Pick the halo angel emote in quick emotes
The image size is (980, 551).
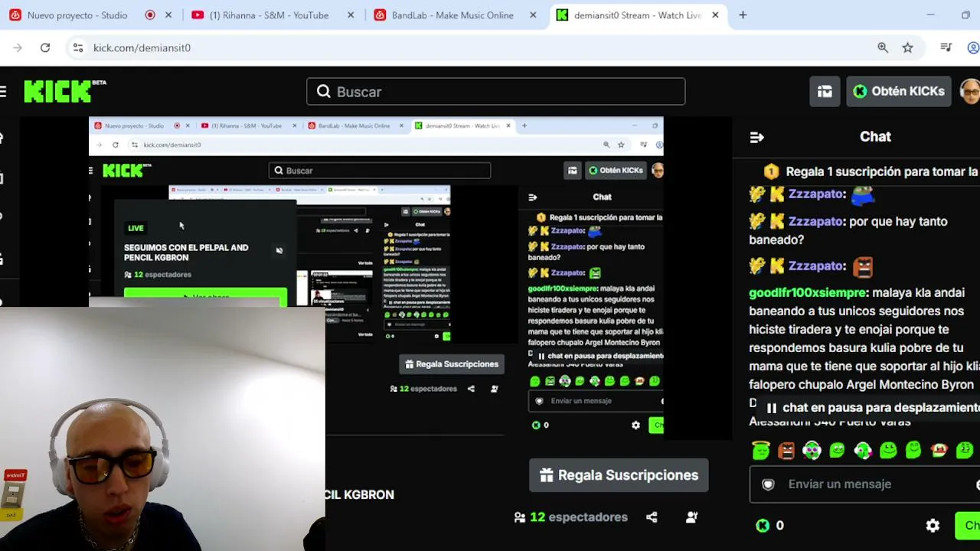point(760,450)
